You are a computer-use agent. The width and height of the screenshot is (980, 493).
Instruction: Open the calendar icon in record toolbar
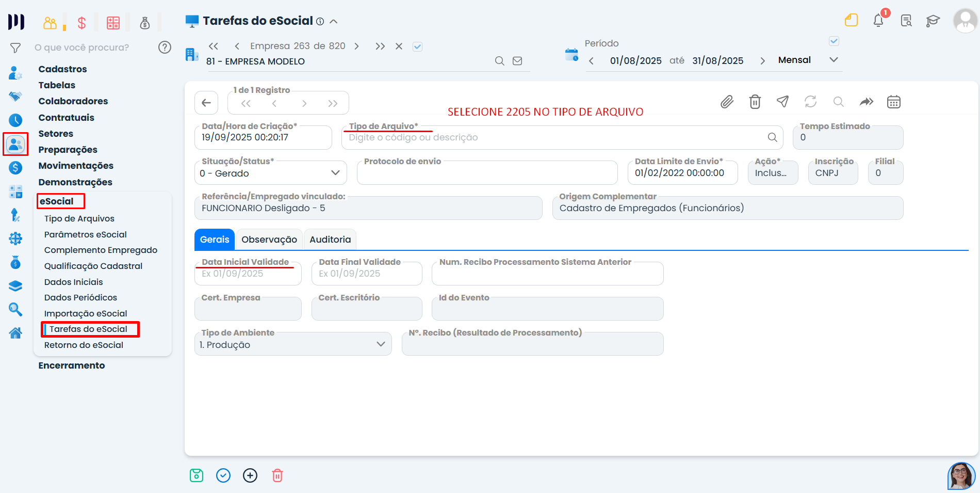tap(894, 102)
